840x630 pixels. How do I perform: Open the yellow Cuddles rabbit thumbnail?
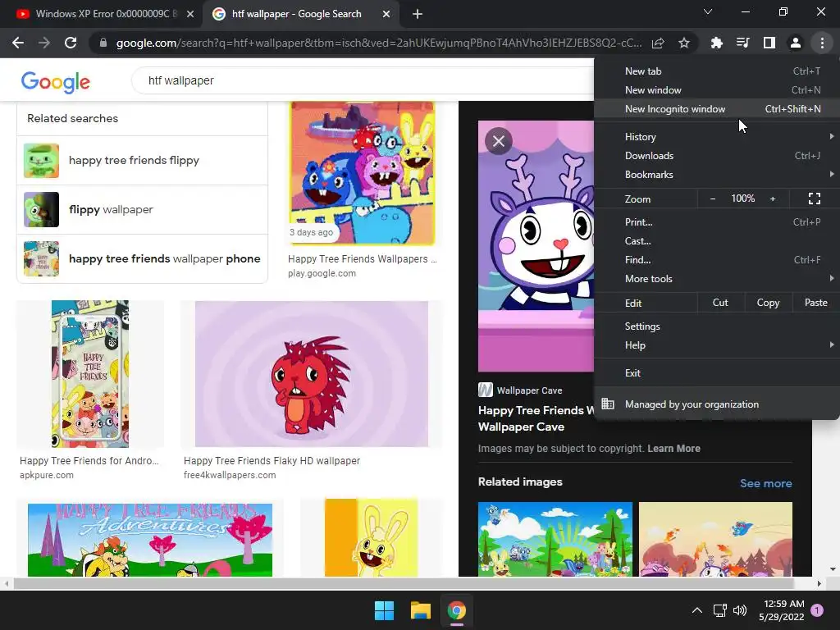(x=372, y=538)
